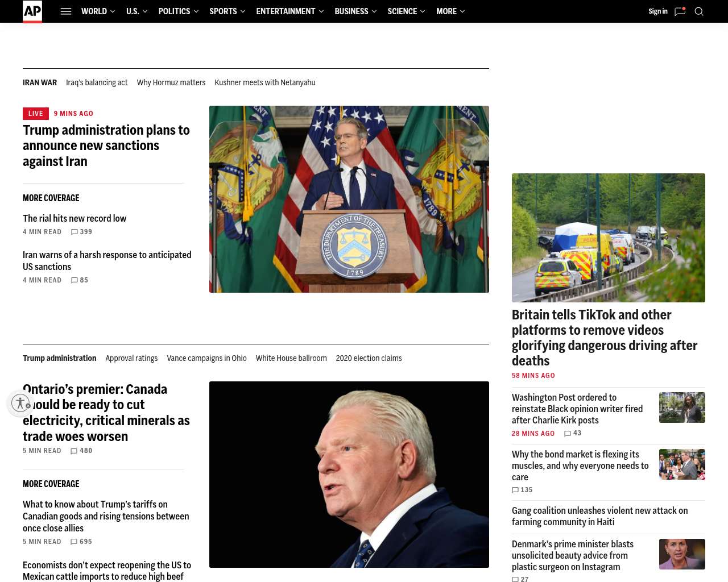Select Iraq's balancing act topic
This screenshot has height=582, width=728.
(x=97, y=82)
